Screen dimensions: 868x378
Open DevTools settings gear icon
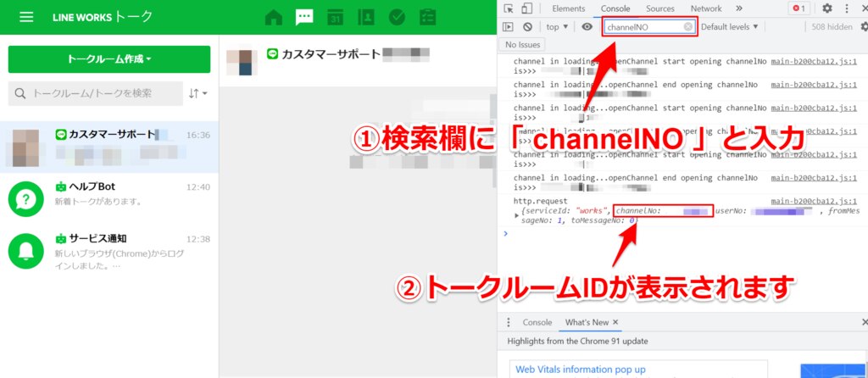click(827, 8)
